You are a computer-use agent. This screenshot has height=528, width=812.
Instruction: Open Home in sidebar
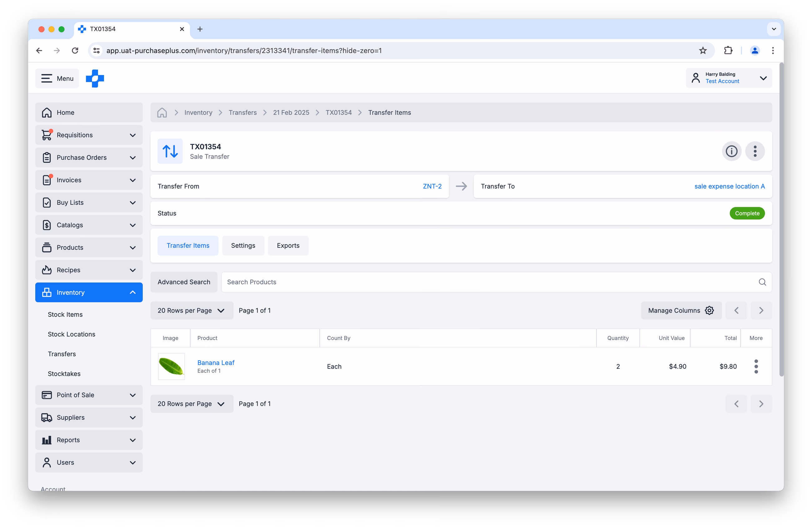89,112
